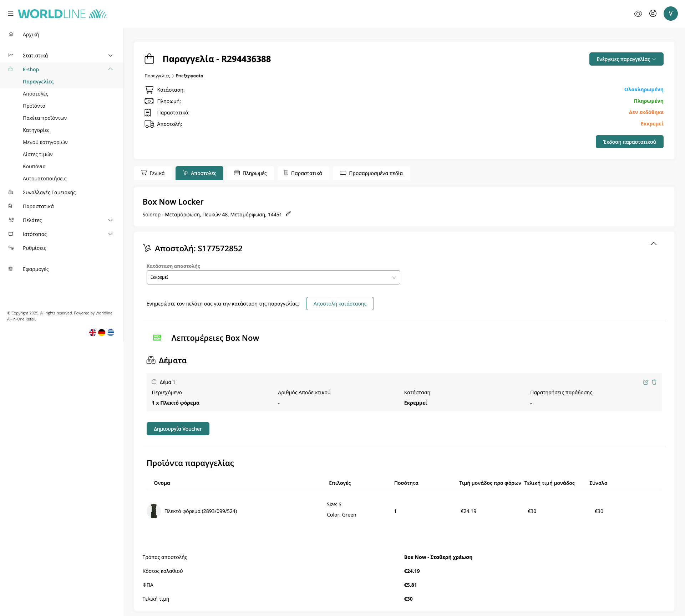Open Ενέργειες παραγγελίας dropdown button
685x616 pixels.
point(626,59)
